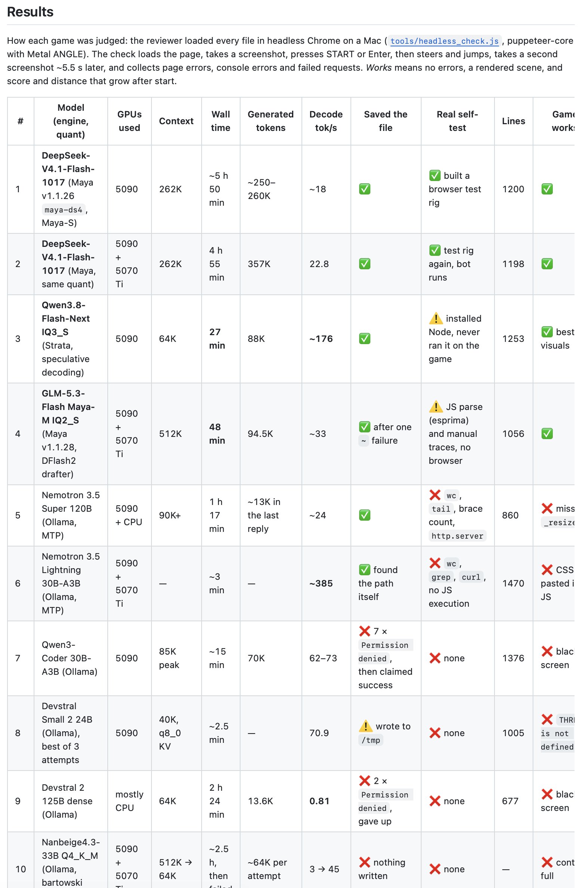
Task: Click the "Results" section heading
Action: point(30,12)
